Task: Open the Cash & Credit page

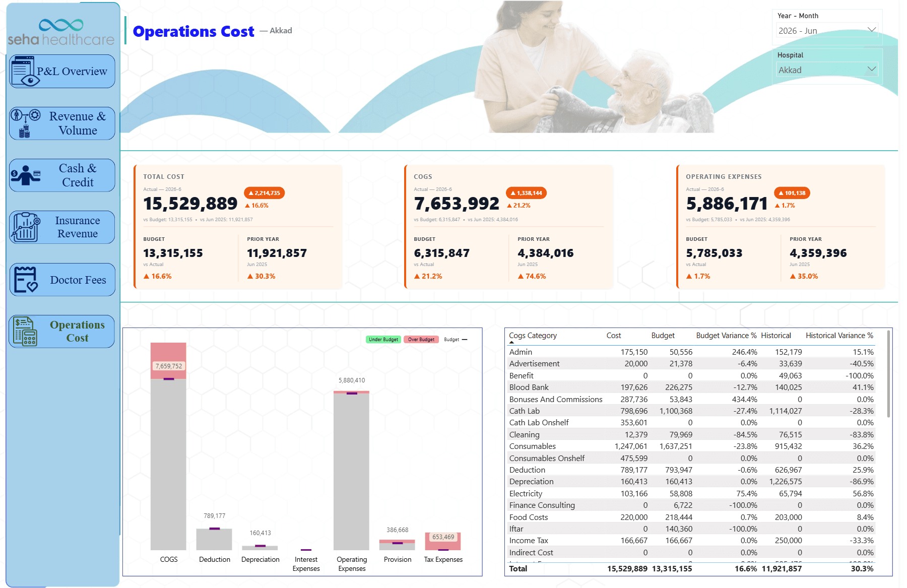Action: (x=62, y=175)
